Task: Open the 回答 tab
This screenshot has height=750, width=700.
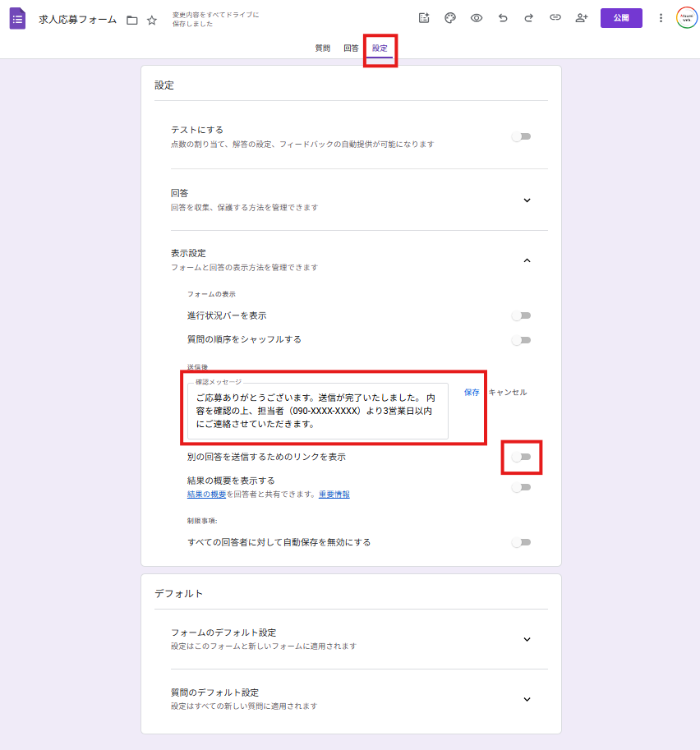Action: coord(351,48)
